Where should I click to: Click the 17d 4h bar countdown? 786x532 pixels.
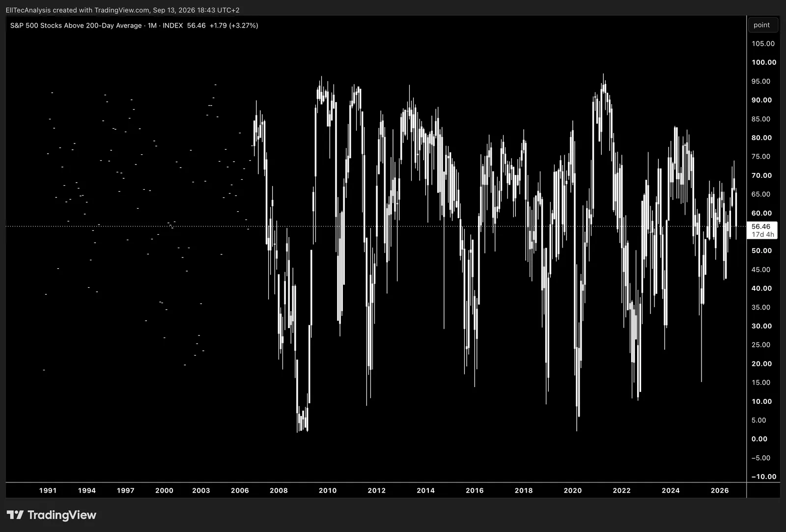click(762, 234)
